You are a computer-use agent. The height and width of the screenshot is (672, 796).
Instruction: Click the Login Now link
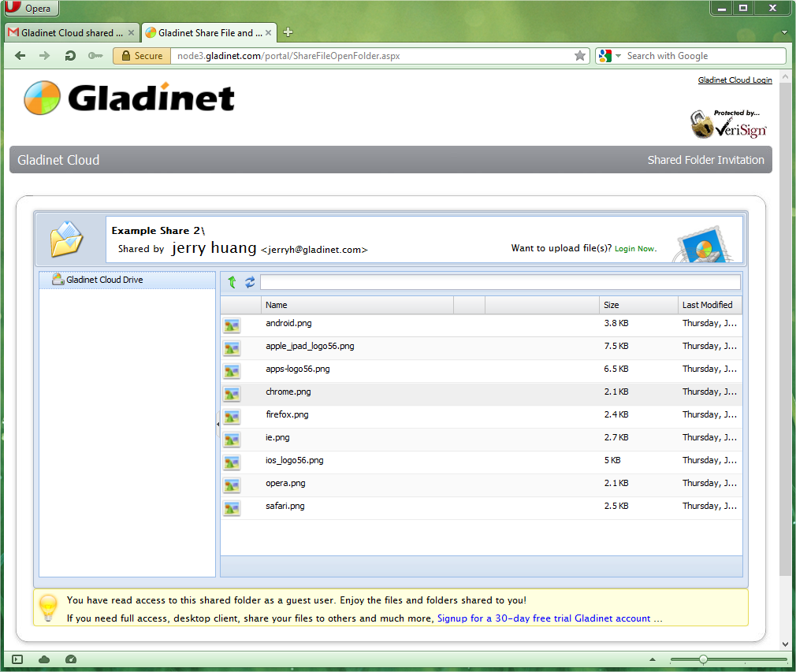point(635,249)
